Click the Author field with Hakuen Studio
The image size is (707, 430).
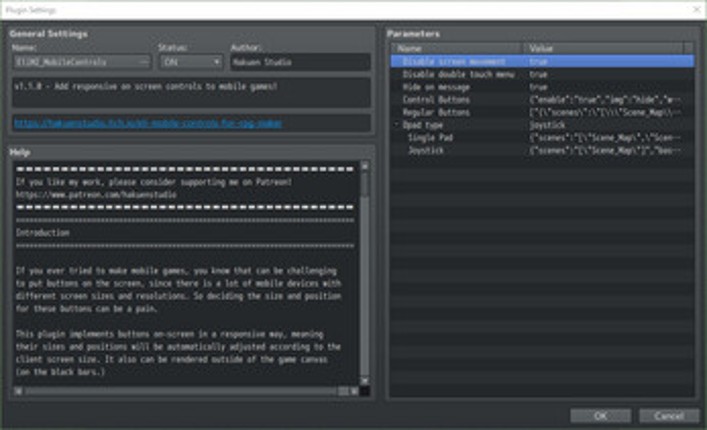coord(300,62)
